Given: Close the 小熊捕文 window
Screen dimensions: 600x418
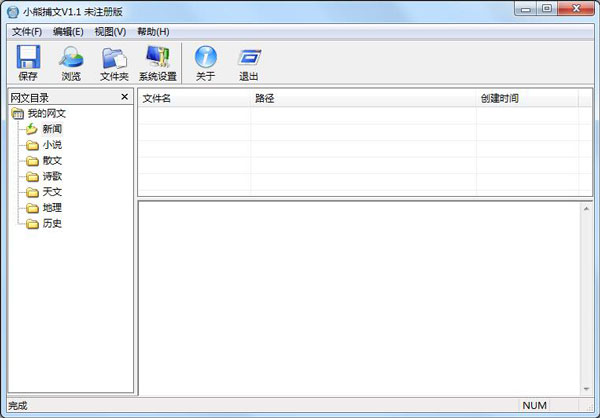Looking at the screenshot, I should point(576,8).
